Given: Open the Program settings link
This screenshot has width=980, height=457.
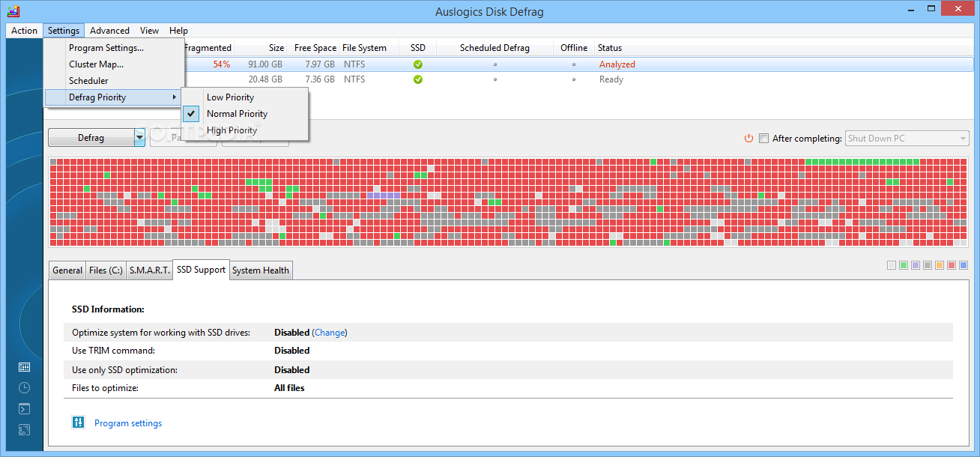Looking at the screenshot, I should [128, 423].
